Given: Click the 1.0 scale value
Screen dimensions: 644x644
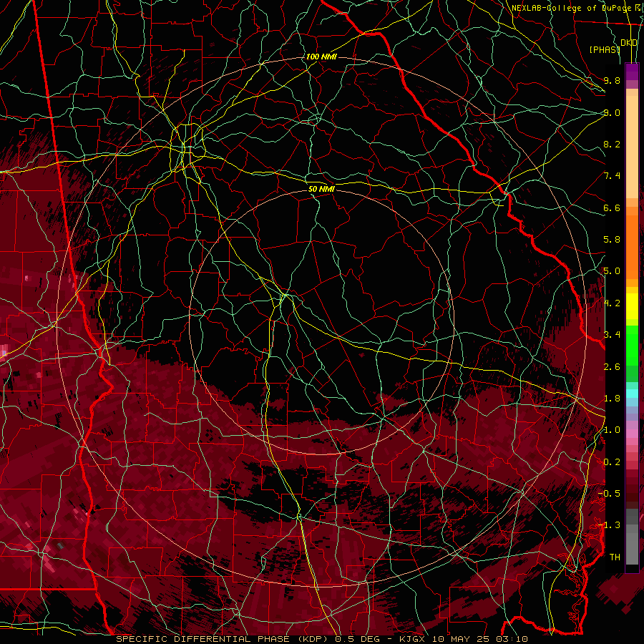Looking at the screenshot, I should click(612, 430).
